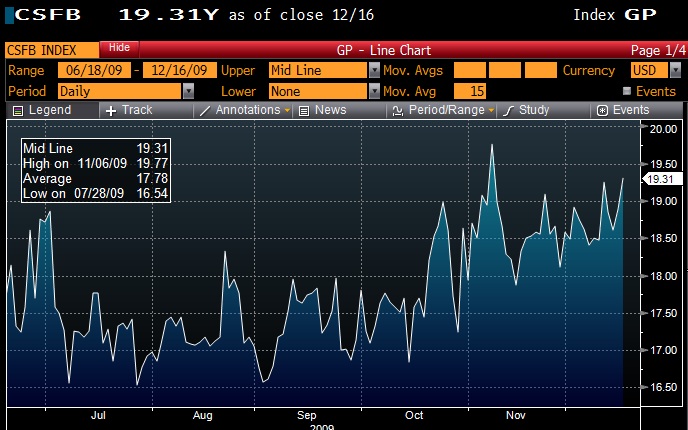This screenshot has width=688, height=430.
Task: Click the Events toolbar icon
Action: point(603,110)
